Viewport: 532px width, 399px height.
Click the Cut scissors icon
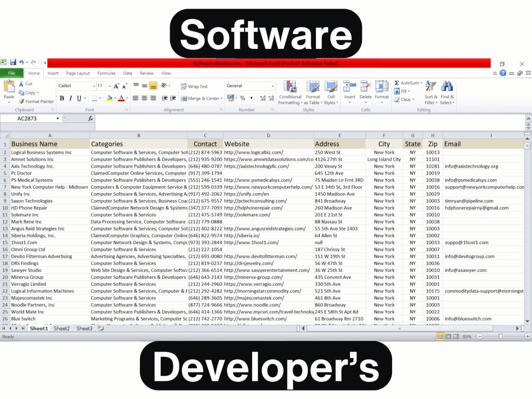pyautogui.click(x=21, y=84)
